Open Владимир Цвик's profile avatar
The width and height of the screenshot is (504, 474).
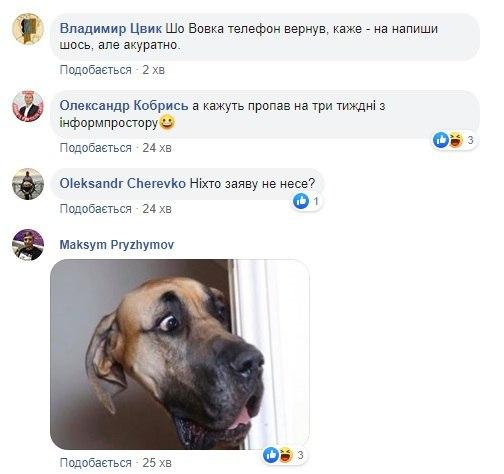pos(28,29)
